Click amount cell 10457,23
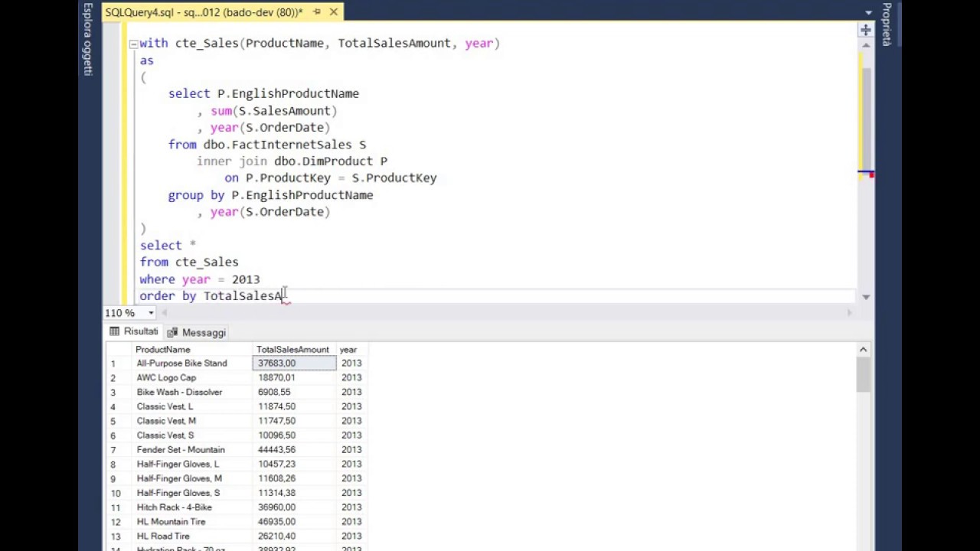 pos(295,465)
